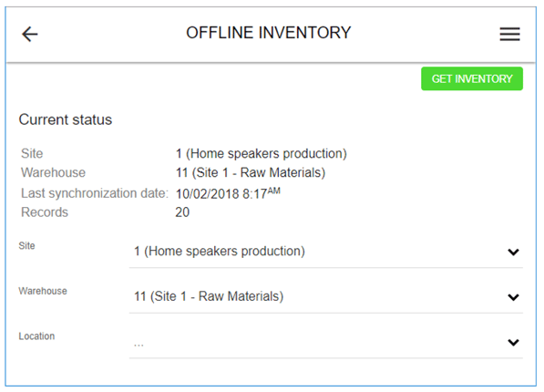Click the Warehouse label beside the dropdown
This screenshot has width=544, height=392.
[43, 291]
